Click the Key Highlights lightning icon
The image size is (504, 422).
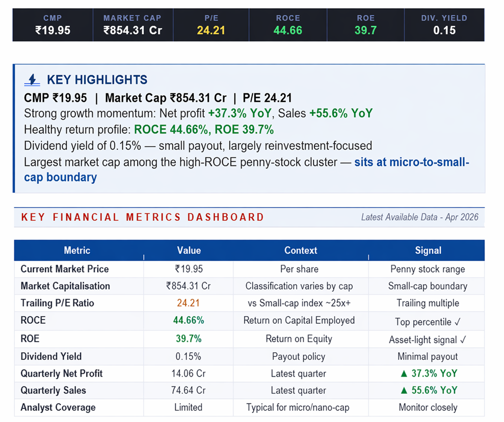pos(32,80)
